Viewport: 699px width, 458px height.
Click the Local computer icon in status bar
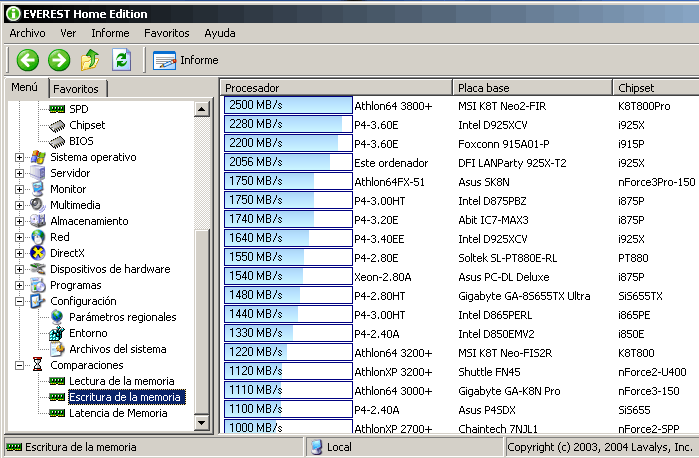coord(317,447)
